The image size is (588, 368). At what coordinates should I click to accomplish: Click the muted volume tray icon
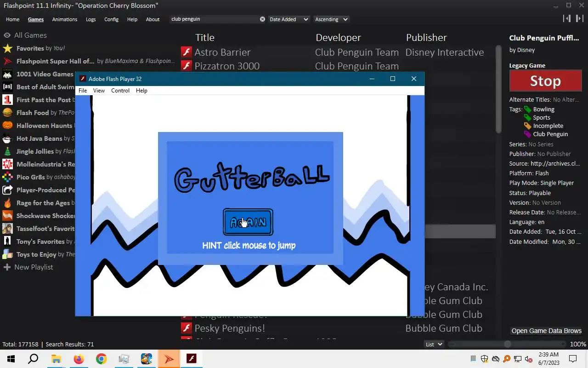528,359
